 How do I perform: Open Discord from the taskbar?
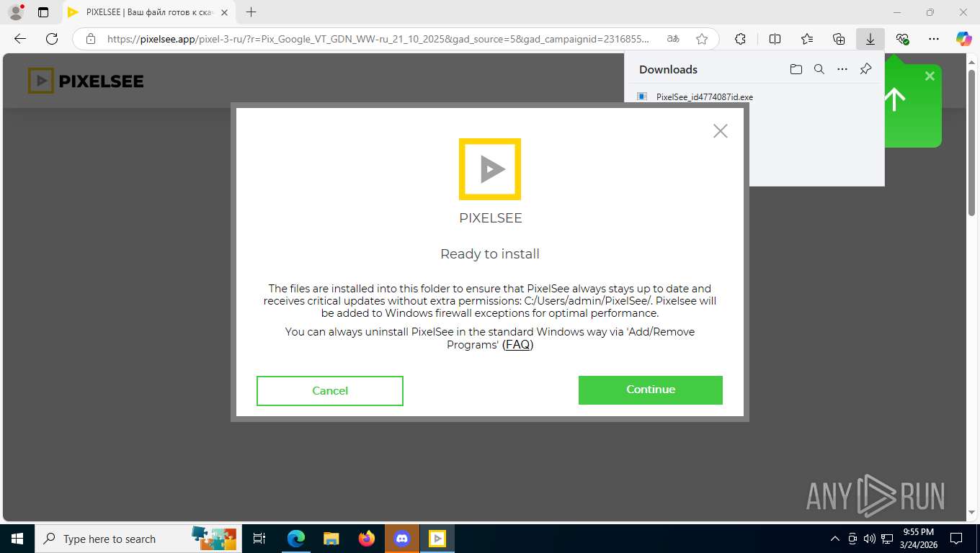pos(402,539)
